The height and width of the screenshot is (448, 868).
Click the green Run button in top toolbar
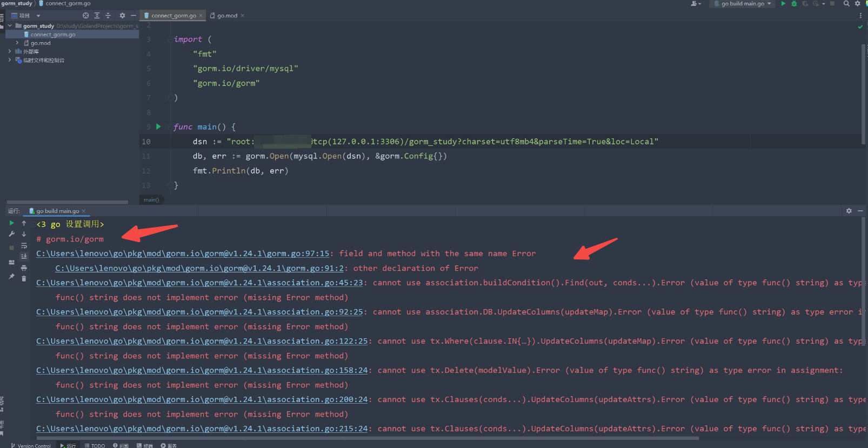(x=783, y=4)
